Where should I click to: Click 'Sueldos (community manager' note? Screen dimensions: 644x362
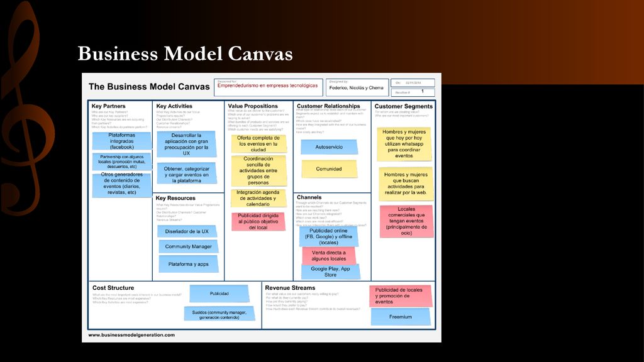219,314
